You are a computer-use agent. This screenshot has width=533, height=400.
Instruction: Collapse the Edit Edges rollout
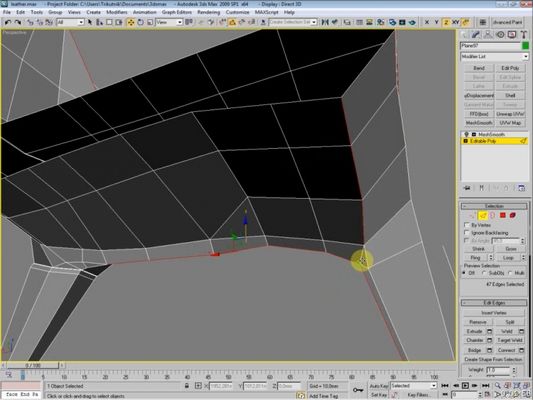494,302
